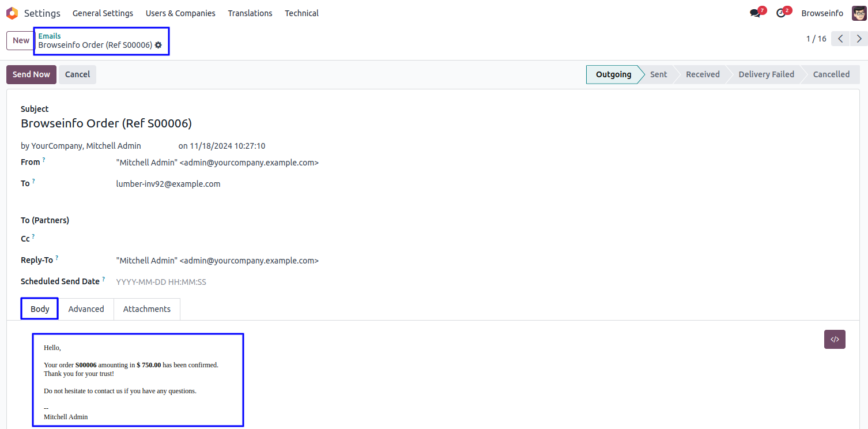Image resolution: width=868 pixels, height=429 pixels.
Task: Select the Delivery Failed status stage
Action: (766, 74)
